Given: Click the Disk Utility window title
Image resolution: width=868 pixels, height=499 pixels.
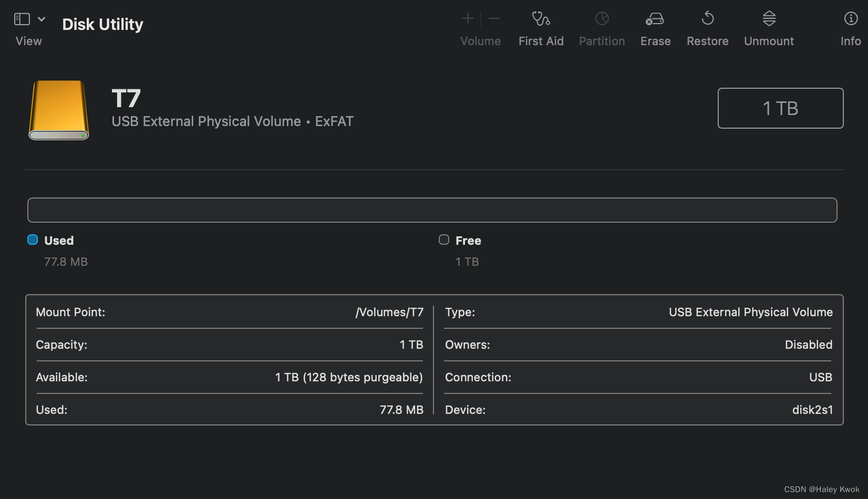Looking at the screenshot, I should click(102, 24).
